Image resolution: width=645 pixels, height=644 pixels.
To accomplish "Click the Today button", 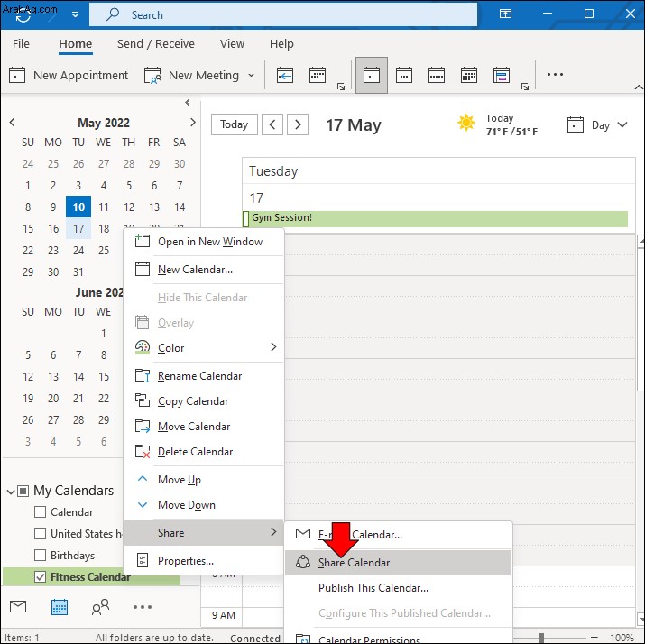I will click(234, 124).
